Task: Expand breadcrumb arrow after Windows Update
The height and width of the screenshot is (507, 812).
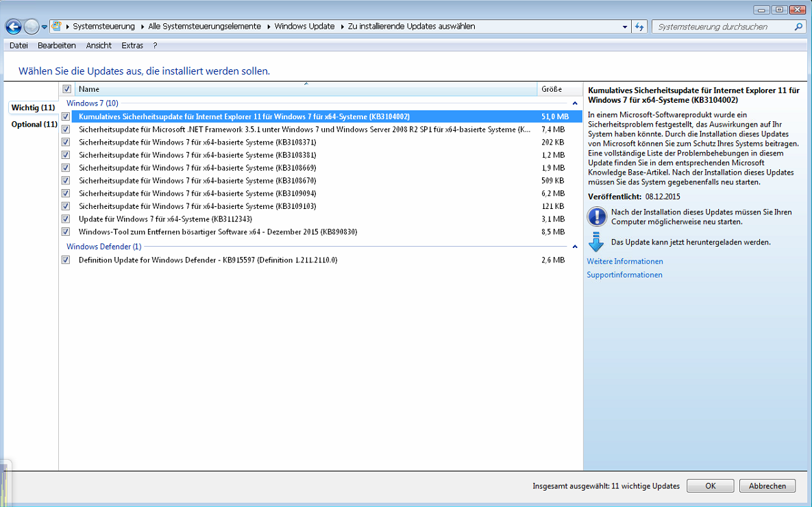Action: click(x=342, y=27)
